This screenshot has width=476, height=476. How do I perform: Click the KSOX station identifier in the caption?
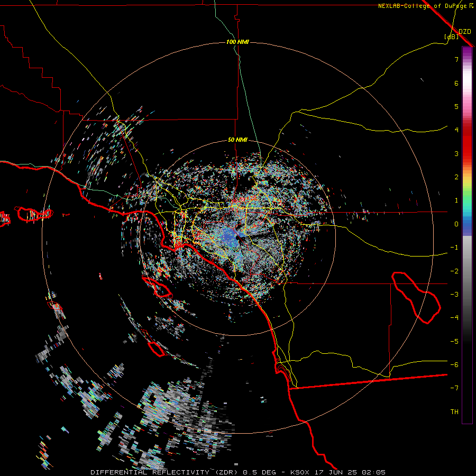pyautogui.click(x=300, y=472)
